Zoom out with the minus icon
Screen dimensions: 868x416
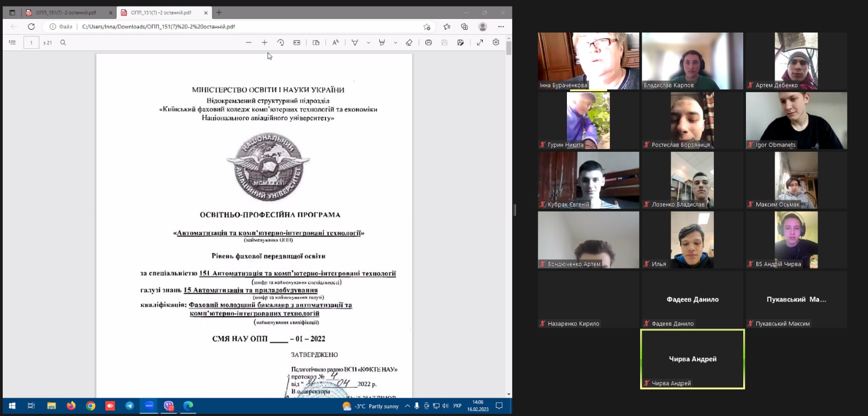pyautogui.click(x=248, y=42)
